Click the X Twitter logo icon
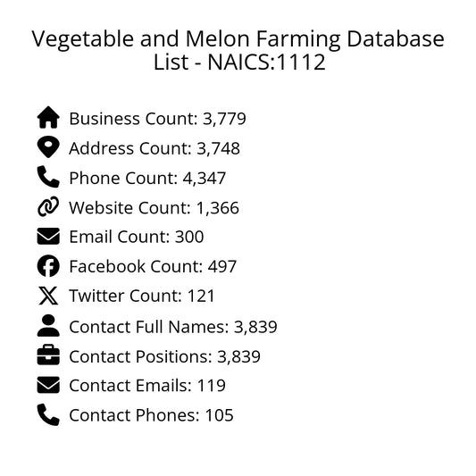The height and width of the screenshot is (476, 476). [x=48, y=296]
